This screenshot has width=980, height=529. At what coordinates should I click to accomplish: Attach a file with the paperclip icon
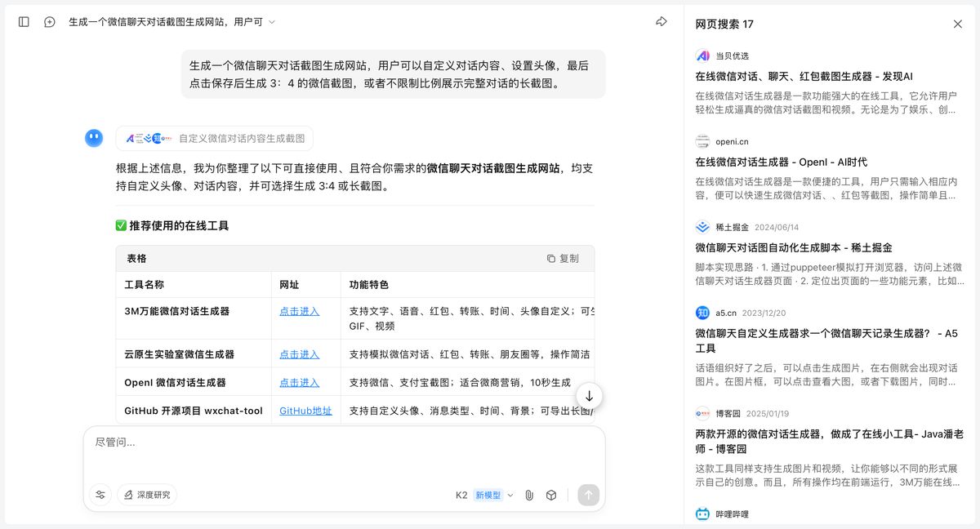tap(528, 495)
